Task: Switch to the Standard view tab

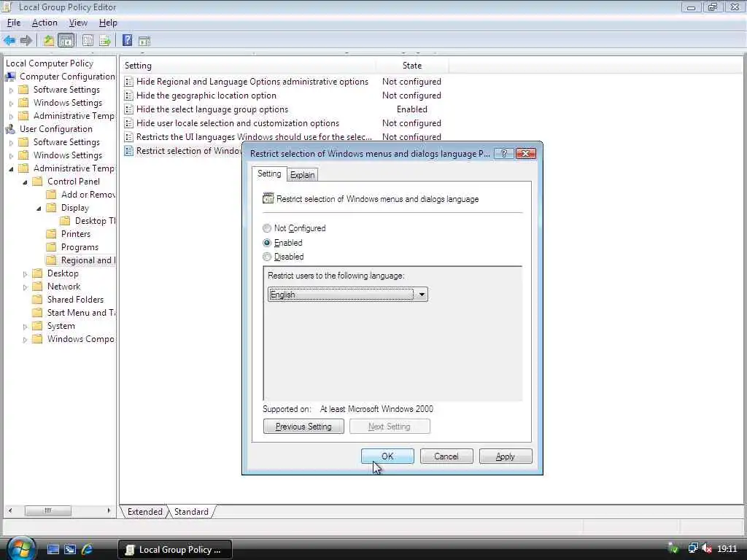Action: pos(191,511)
